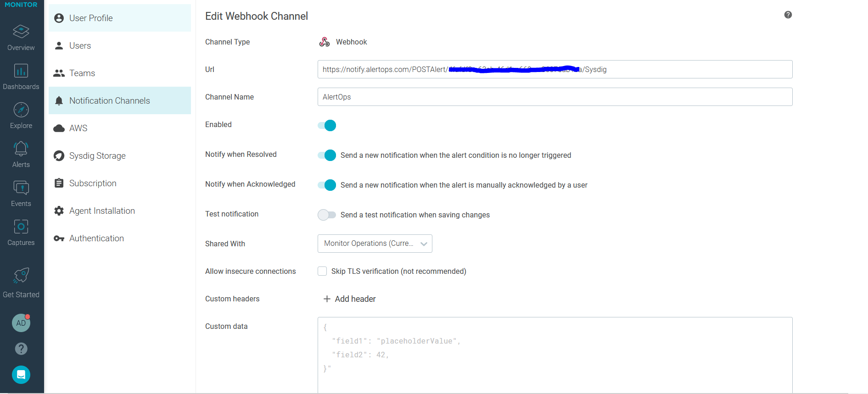
Task: Go to the Explore compass icon
Action: [x=21, y=110]
